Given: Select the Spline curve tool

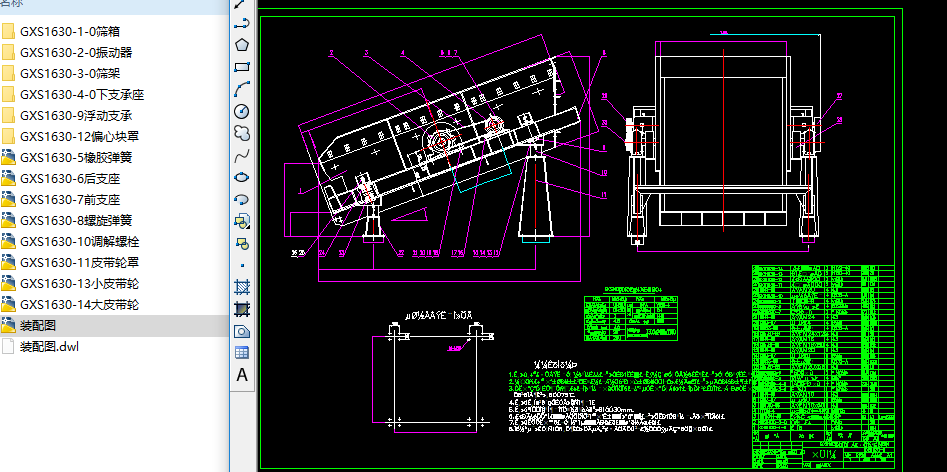Looking at the screenshot, I should pos(242,156).
